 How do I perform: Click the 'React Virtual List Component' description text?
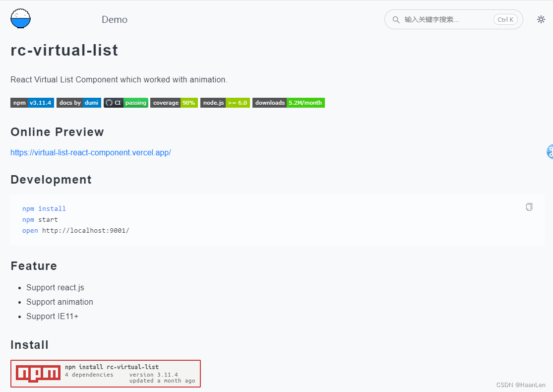(x=119, y=80)
